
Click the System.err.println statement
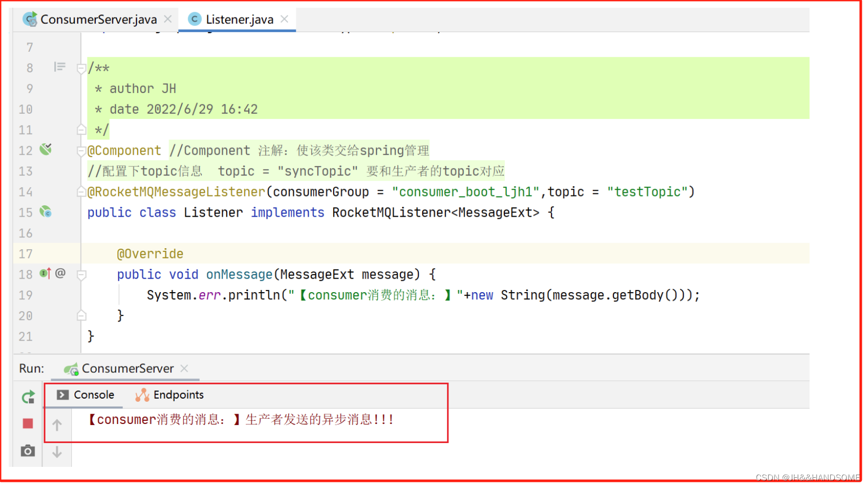(423, 296)
